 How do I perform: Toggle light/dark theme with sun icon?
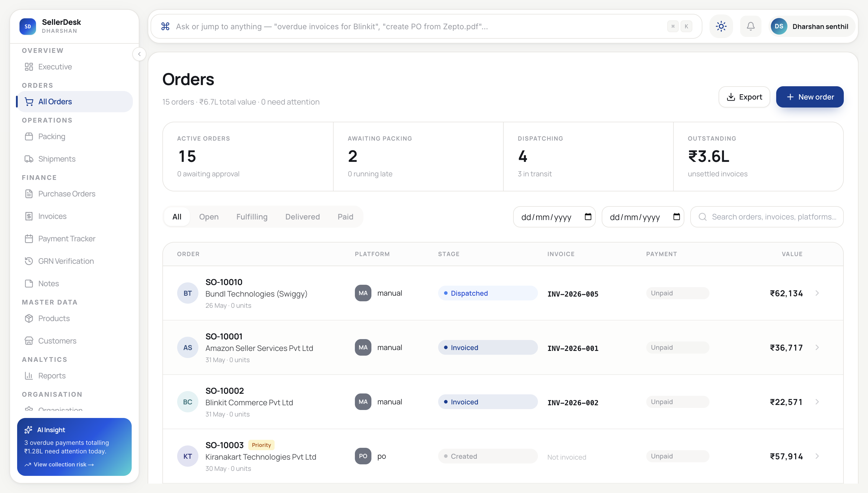pyautogui.click(x=721, y=26)
